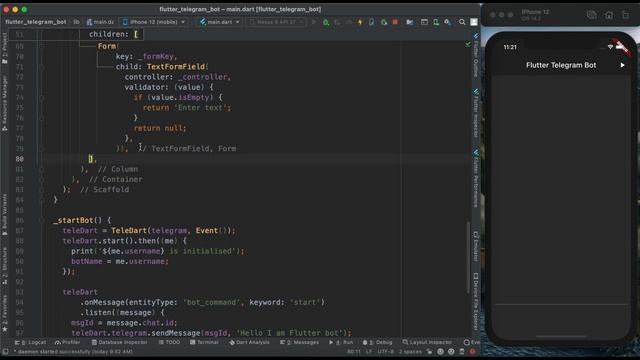Click the user avatar icon in toolbar
Viewport: 640px width, 360px height.
474,22
